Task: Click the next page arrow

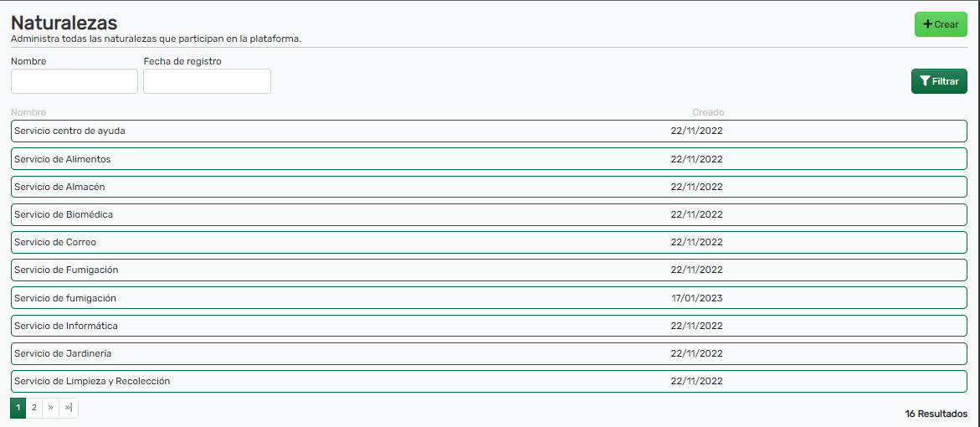Action: 51,408
